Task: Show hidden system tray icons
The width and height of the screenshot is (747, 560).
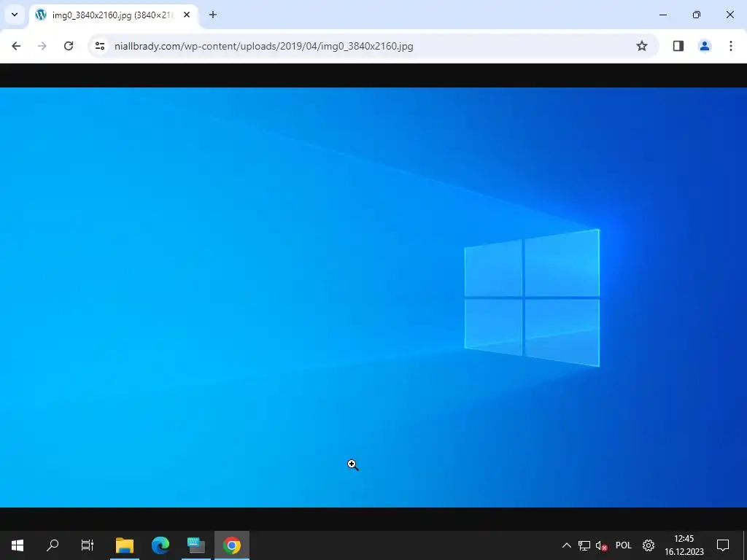Action: coord(566,545)
